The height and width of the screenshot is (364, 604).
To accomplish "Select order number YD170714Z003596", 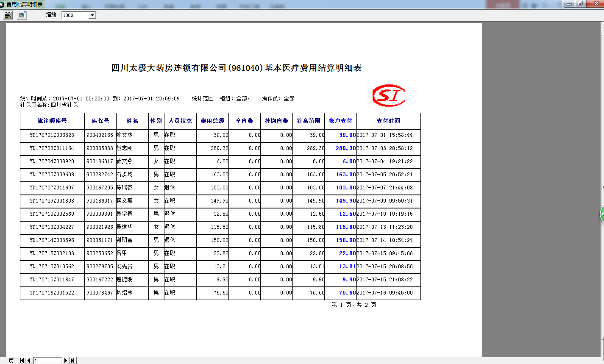I will (52, 240).
